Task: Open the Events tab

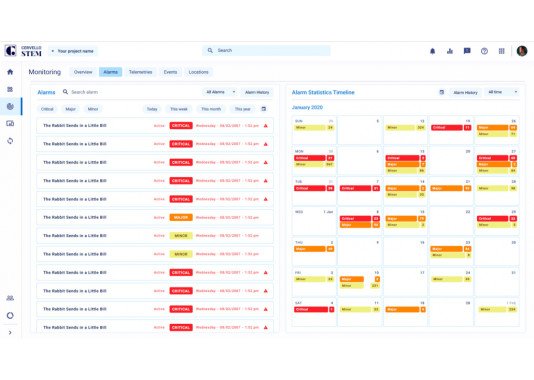Action: pyautogui.click(x=170, y=72)
